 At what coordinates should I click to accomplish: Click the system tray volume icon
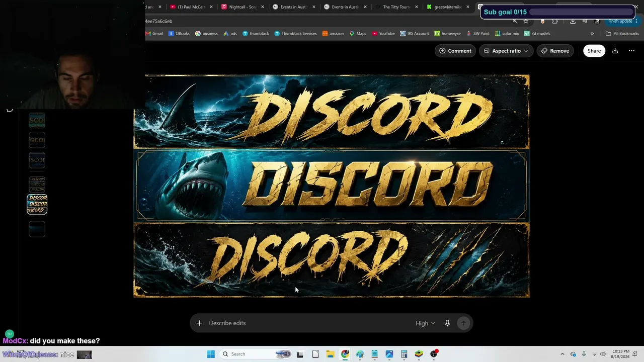[x=603, y=354]
